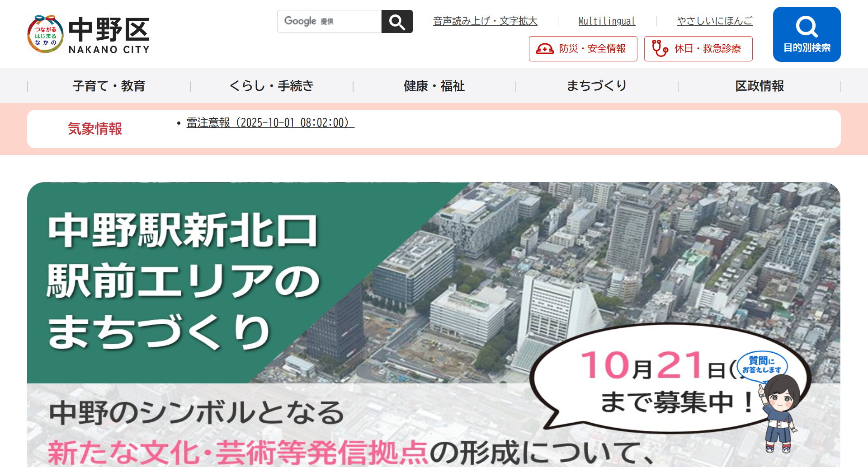Open 健康・福祉 menu
This screenshot has width=868, height=467.
click(434, 86)
